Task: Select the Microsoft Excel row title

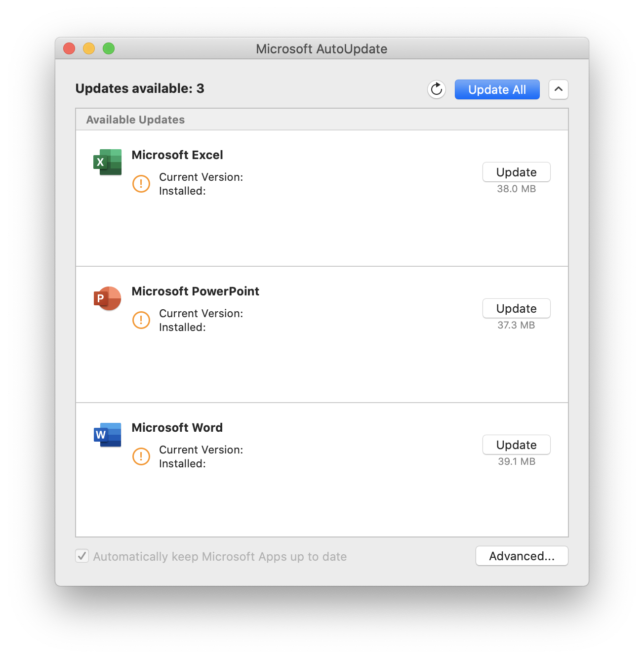Action: [177, 155]
